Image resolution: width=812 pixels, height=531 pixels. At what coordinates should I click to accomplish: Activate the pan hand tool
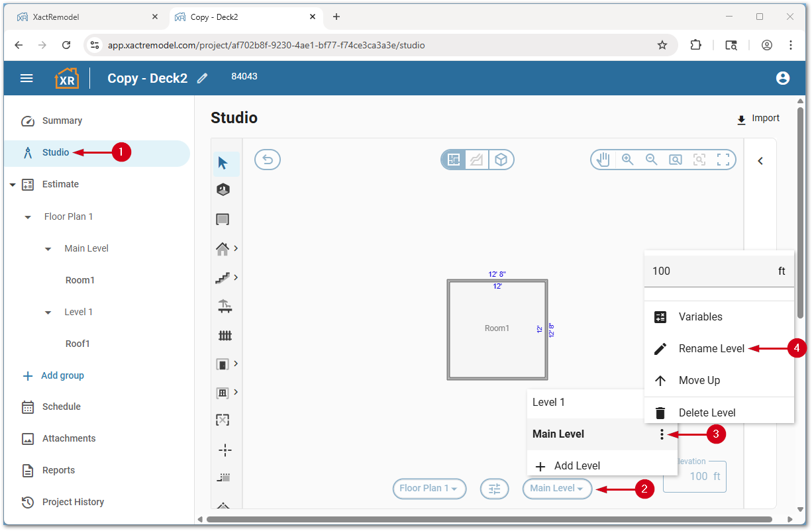[x=603, y=160]
